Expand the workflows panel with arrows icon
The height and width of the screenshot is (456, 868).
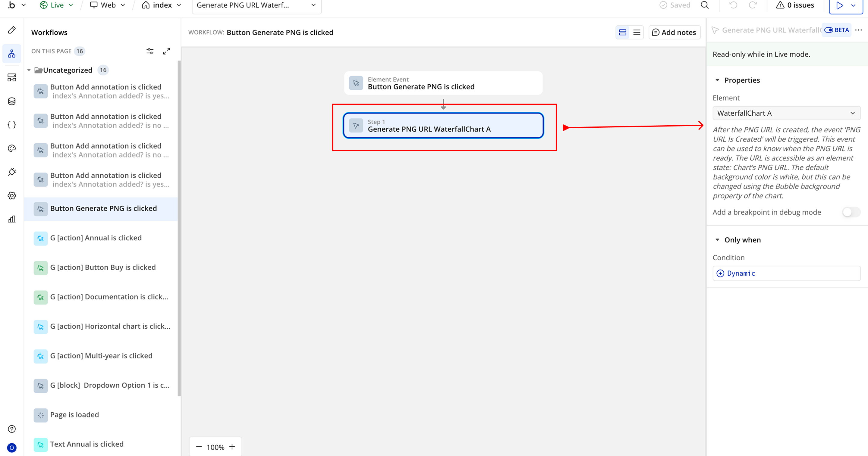[x=166, y=51]
